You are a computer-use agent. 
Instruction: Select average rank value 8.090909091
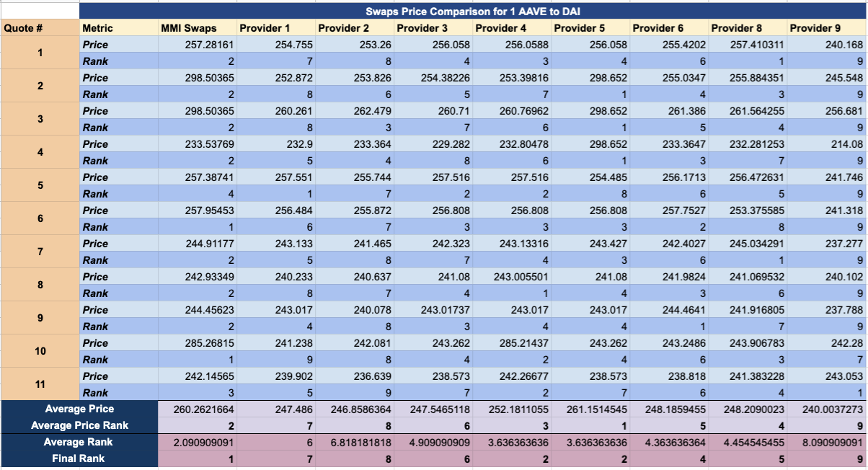click(x=827, y=443)
